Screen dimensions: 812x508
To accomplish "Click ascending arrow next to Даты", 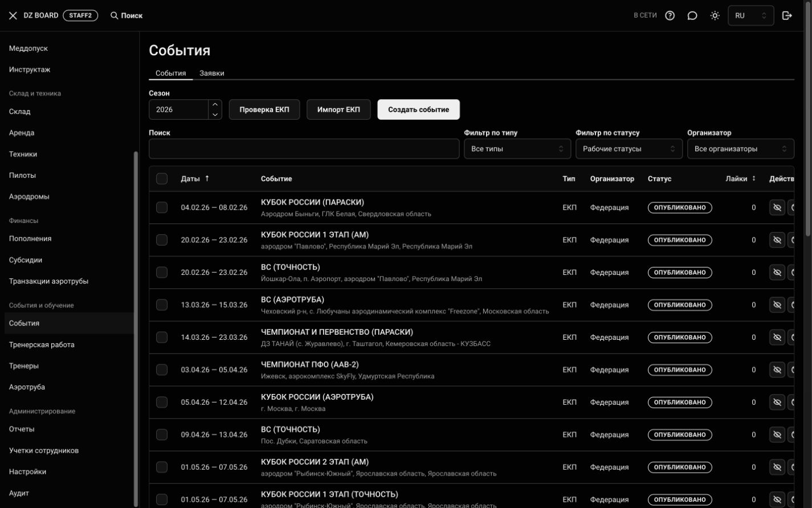I will 207,178.
